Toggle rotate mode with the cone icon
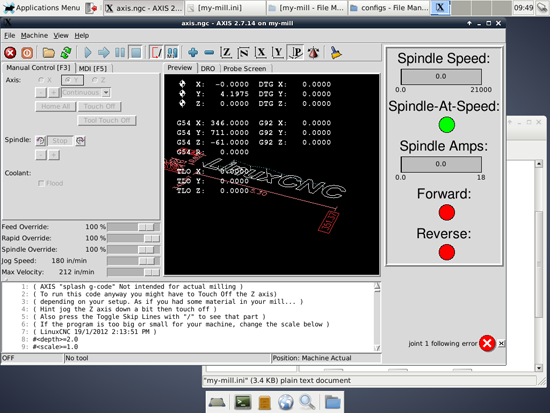The height and width of the screenshot is (413, 550). tap(313, 53)
